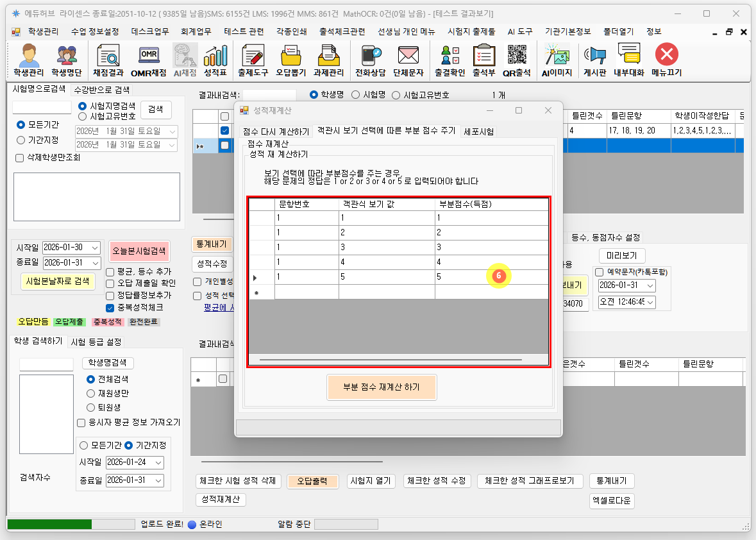The width and height of the screenshot is (756, 540).
Task: Expand the 시작일 2026-01-30 date dropdown
Action: [x=95, y=248]
